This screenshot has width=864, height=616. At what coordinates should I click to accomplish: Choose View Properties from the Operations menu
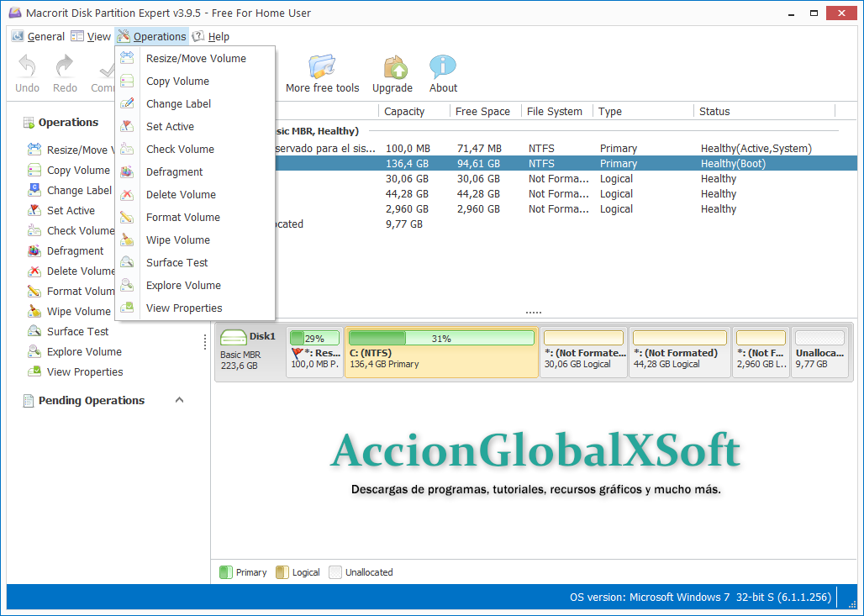pyautogui.click(x=182, y=308)
